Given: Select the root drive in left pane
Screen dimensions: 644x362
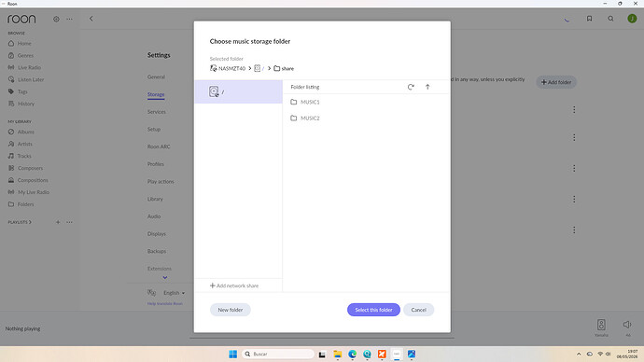Looking at the screenshot, I should [238, 91].
